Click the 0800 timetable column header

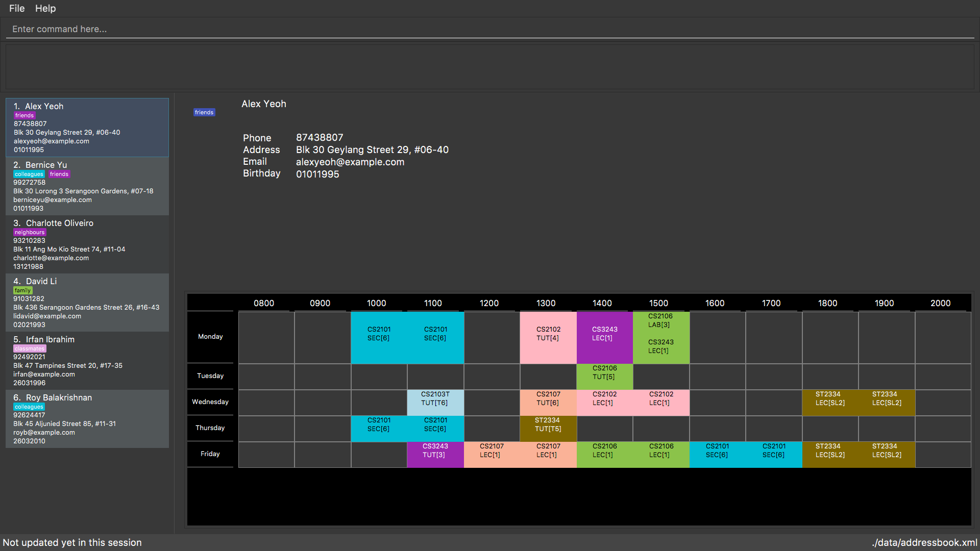coord(264,303)
